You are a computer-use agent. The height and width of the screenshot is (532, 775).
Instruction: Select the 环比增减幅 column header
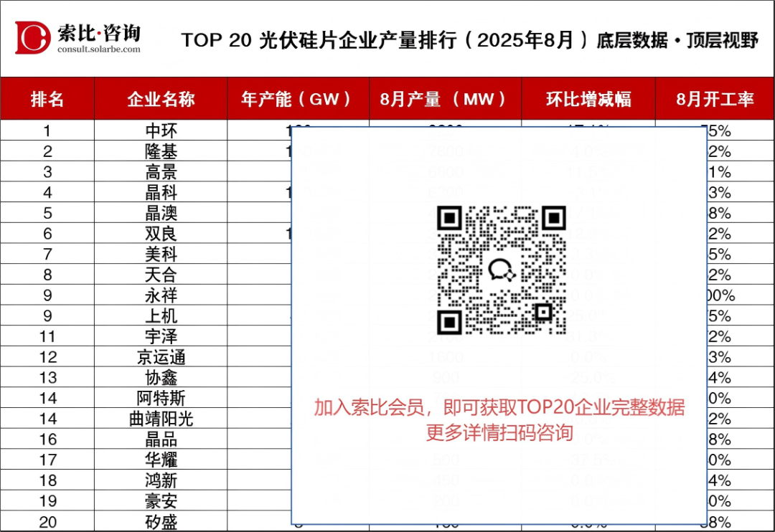click(x=588, y=99)
